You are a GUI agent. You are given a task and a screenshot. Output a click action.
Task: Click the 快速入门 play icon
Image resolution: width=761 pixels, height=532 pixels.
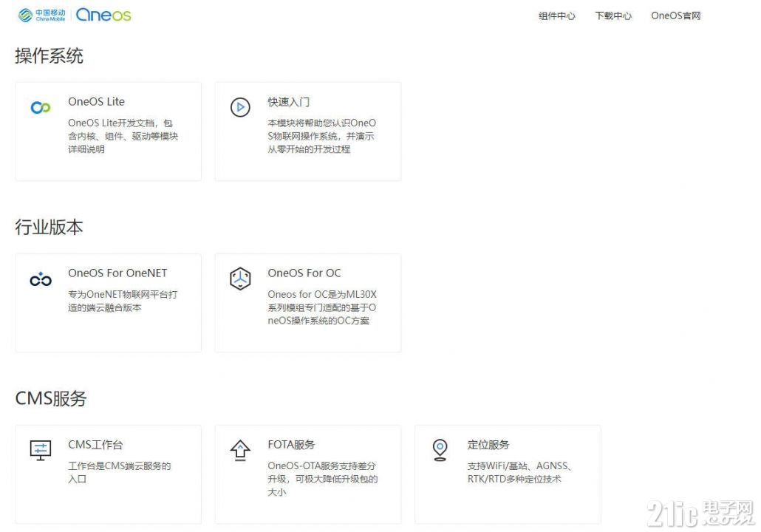240,107
